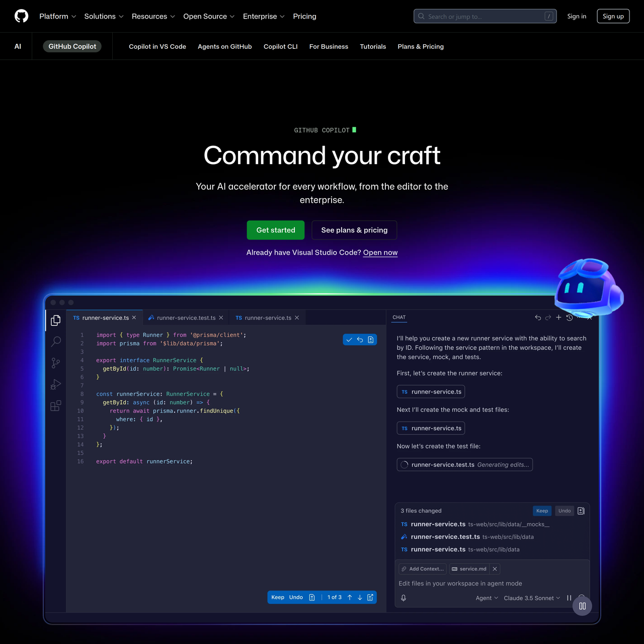Click the Get started button
Viewport: 644px width, 644px height.
coord(276,230)
